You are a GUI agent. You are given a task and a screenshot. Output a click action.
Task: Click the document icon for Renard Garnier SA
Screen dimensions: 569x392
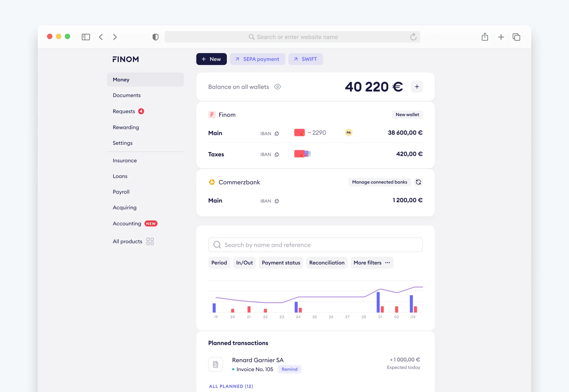tap(216, 364)
